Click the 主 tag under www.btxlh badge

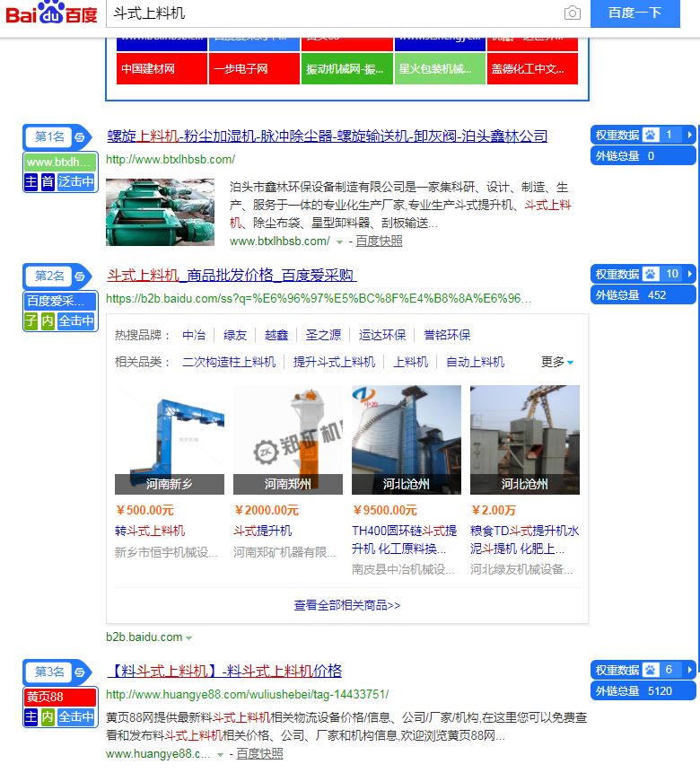[x=31, y=182]
